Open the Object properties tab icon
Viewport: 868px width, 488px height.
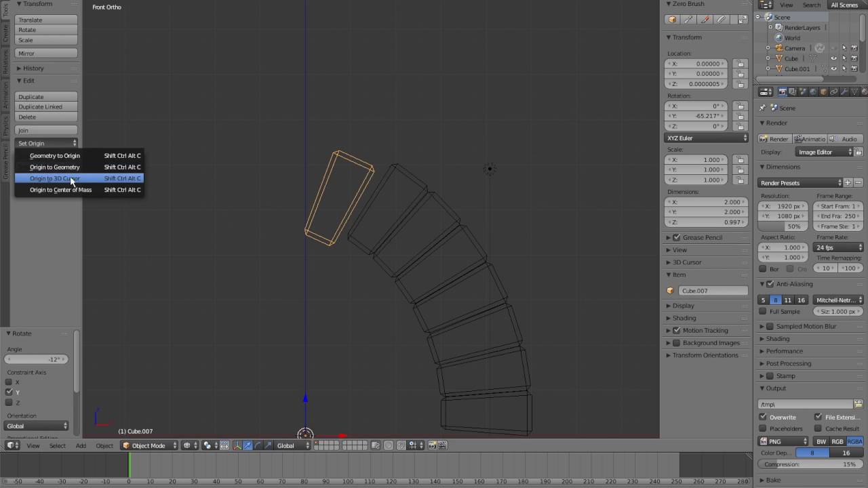coord(823,91)
